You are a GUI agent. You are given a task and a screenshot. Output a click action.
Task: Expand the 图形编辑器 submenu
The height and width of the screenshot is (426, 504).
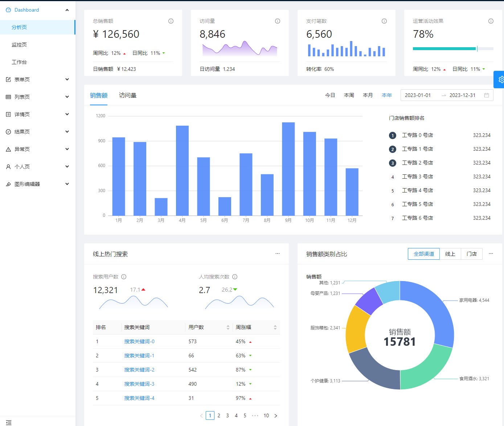click(x=67, y=184)
